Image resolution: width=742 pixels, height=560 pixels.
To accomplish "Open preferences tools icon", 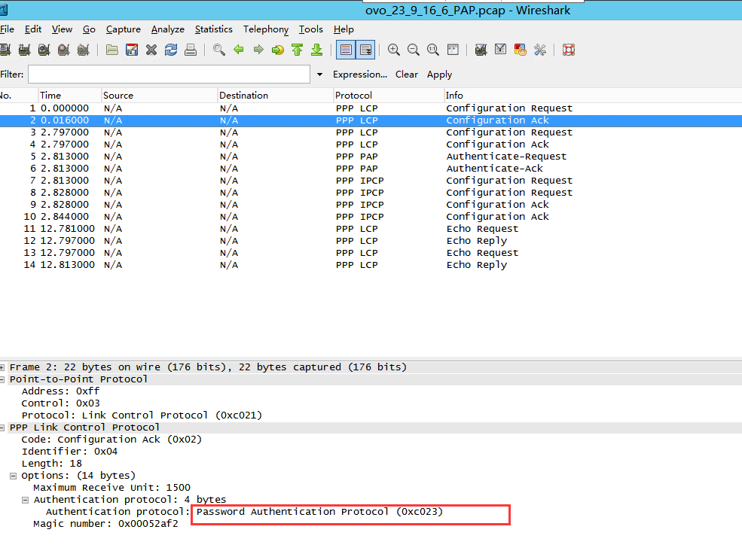I will click(x=540, y=50).
